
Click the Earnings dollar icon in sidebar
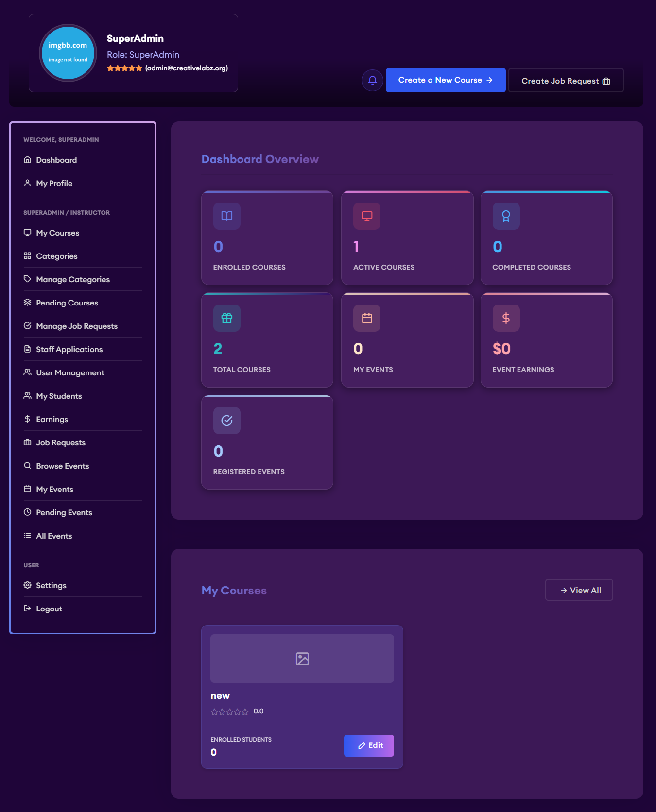[28, 419]
